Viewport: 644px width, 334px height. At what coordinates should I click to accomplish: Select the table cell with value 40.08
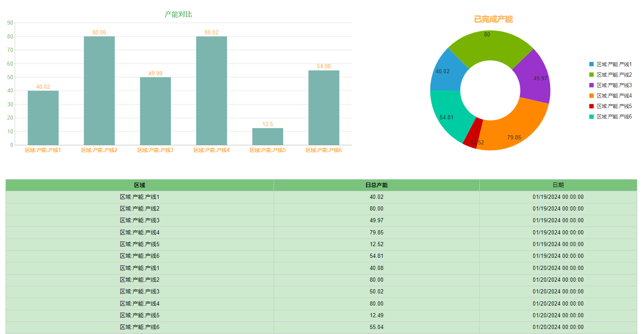[376, 268]
